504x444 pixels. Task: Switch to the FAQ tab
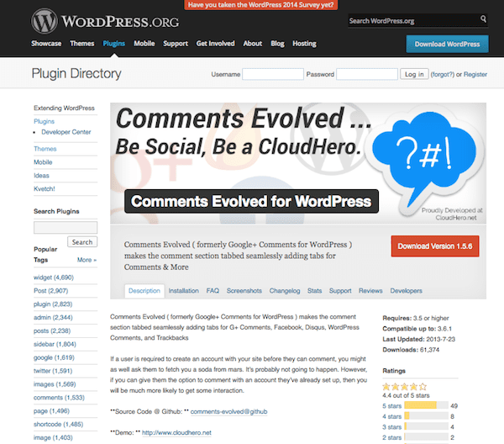213,291
